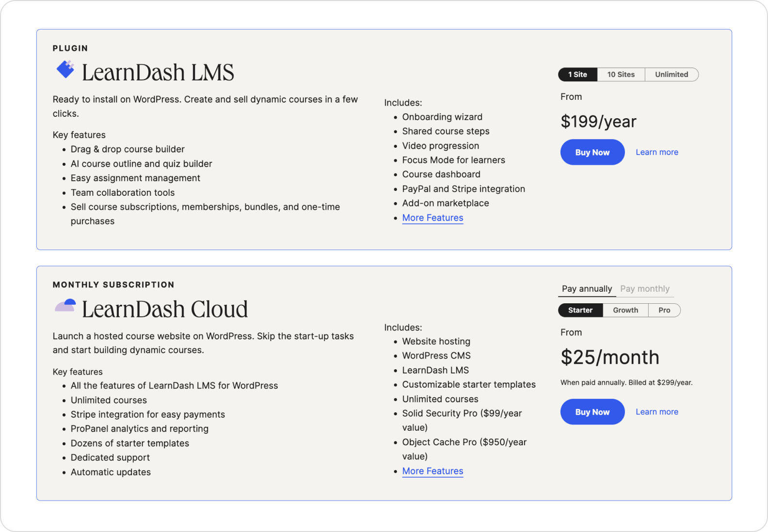Click 'Solid Security Pro ($99/year value)' item

(462, 421)
